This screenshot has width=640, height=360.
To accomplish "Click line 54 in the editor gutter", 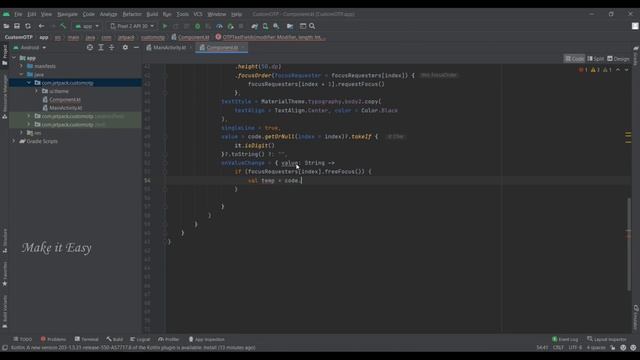I will coord(147,180).
